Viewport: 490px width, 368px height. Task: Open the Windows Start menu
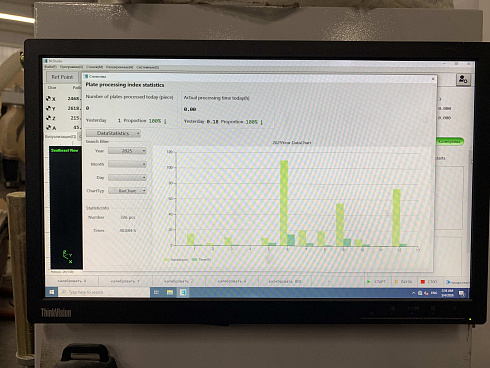(52, 292)
